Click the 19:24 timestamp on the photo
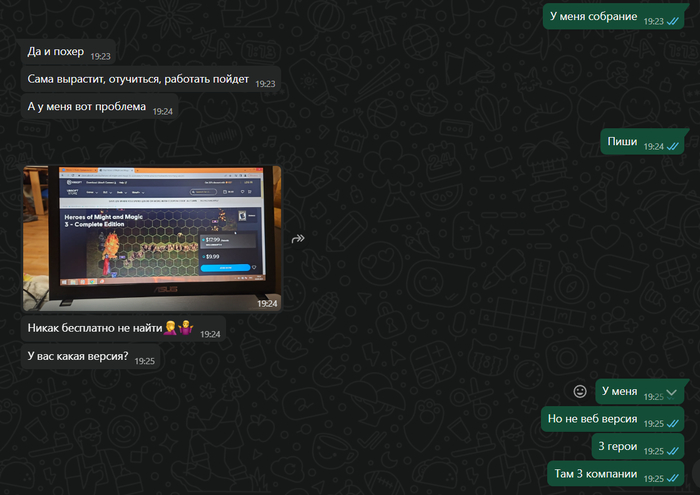Screen dimensions: 700x495 point(267,302)
